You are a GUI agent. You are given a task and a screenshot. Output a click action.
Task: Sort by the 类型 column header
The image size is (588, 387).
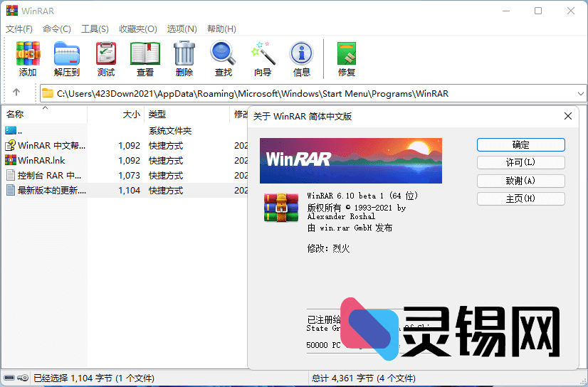[187, 115]
